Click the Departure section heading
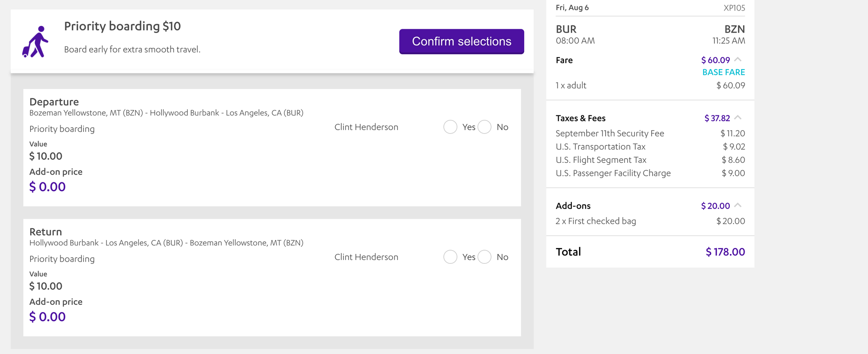 [54, 102]
